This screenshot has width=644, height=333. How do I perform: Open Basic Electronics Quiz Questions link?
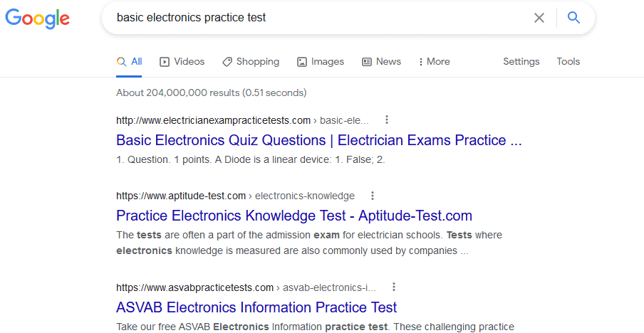pos(318,140)
